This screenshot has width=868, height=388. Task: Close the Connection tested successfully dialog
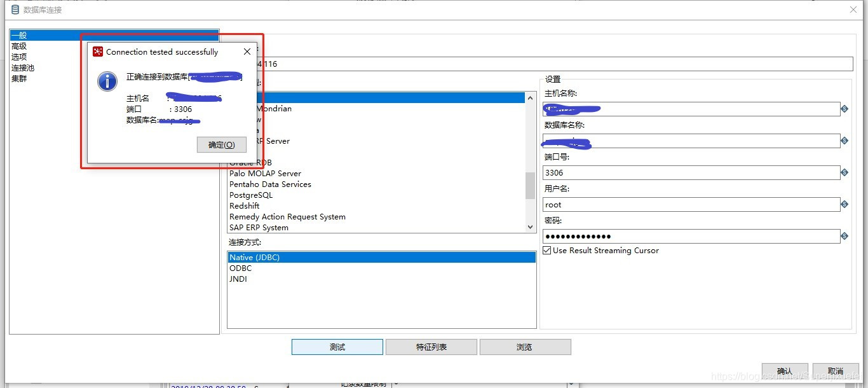coord(247,52)
